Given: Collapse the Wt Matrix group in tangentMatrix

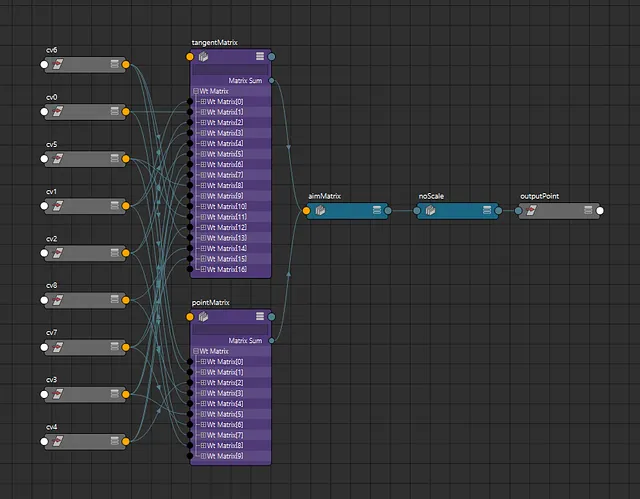Looking at the screenshot, I should [196, 91].
